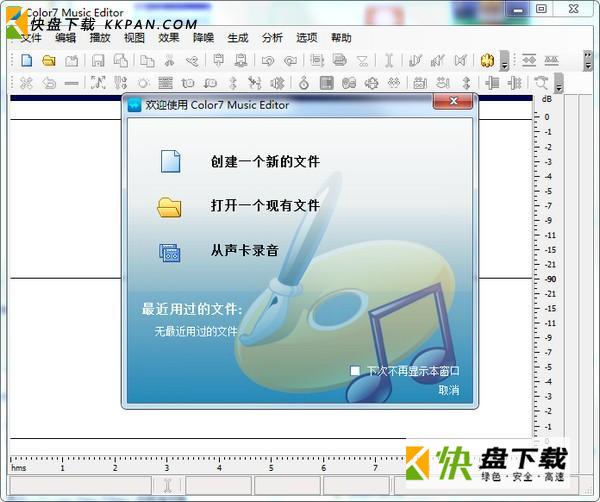Open the 帮助 menu
The image size is (600, 502).
click(341, 38)
